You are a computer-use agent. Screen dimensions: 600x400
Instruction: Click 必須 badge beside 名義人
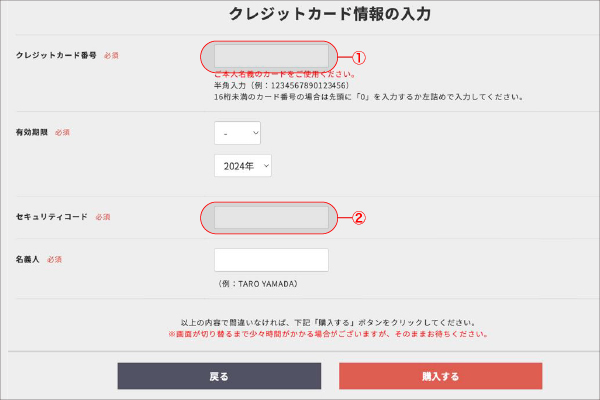click(x=55, y=260)
